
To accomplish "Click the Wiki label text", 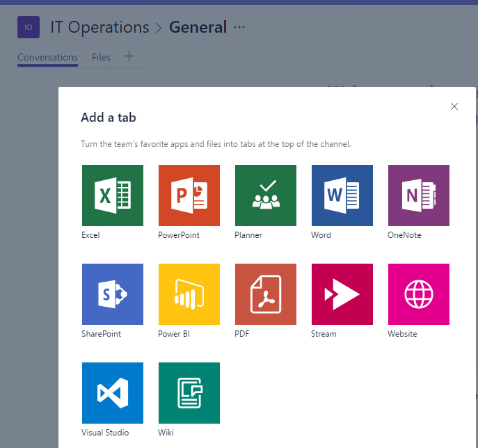I will point(166,433).
